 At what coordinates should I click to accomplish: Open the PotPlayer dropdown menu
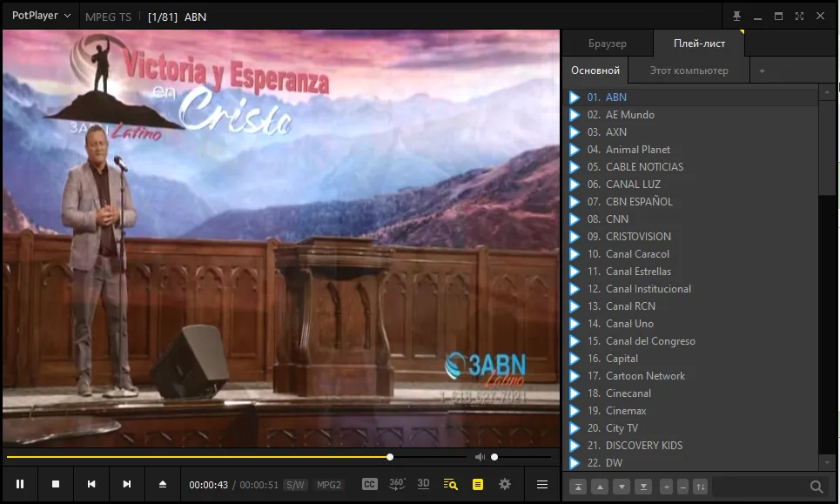click(41, 16)
